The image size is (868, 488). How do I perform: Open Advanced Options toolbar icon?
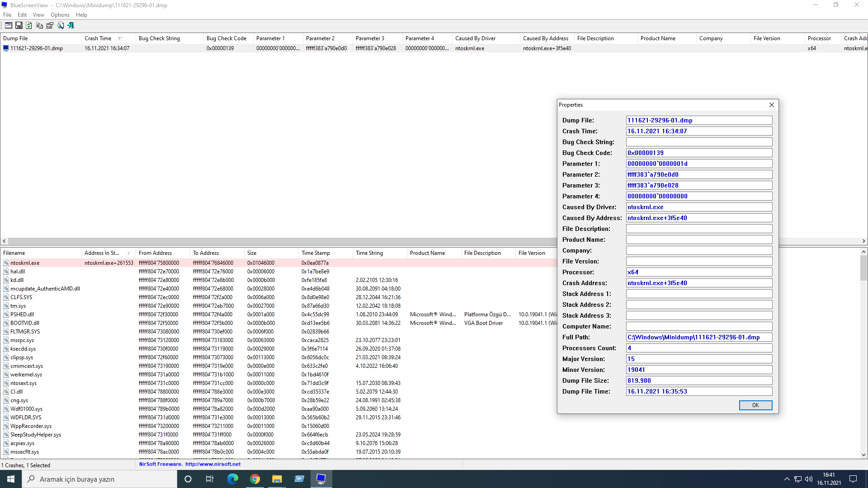pyautogui.click(x=9, y=26)
